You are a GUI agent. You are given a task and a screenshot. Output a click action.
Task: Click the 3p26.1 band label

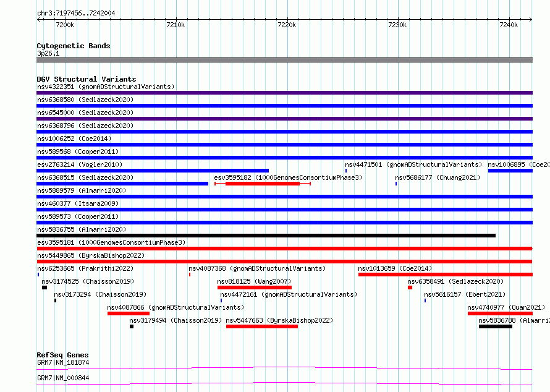48,53
